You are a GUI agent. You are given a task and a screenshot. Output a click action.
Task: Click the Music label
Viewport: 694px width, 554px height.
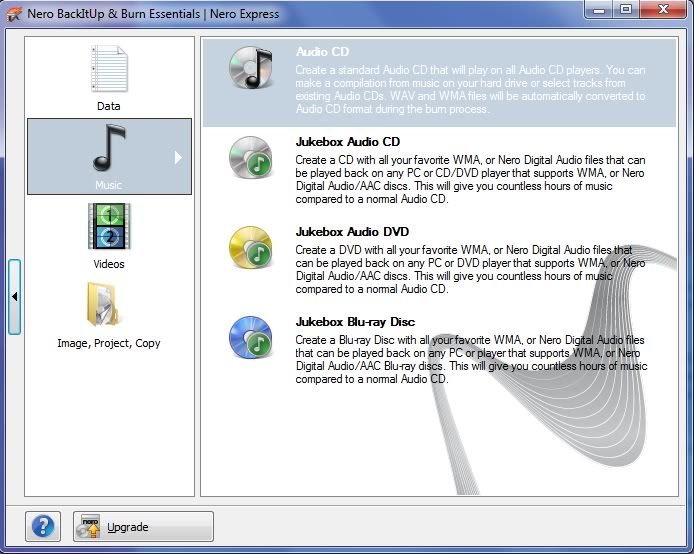[109, 185]
